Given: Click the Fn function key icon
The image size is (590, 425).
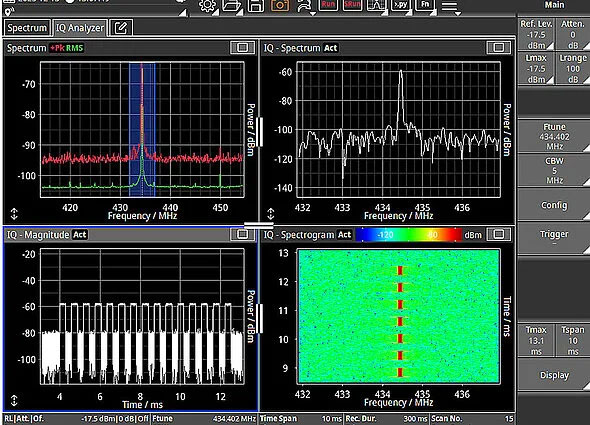Looking at the screenshot, I should tap(425, 5).
